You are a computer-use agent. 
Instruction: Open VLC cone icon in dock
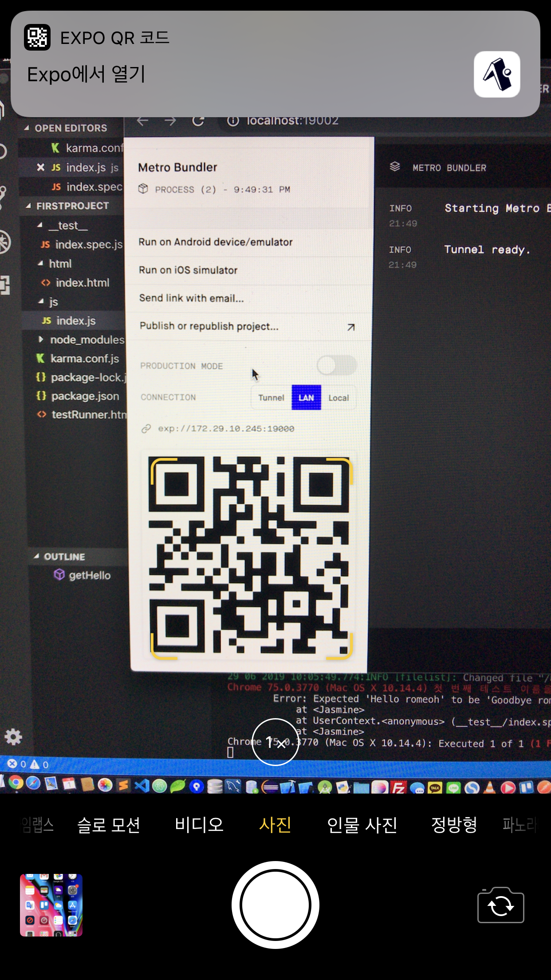(490, 787)
